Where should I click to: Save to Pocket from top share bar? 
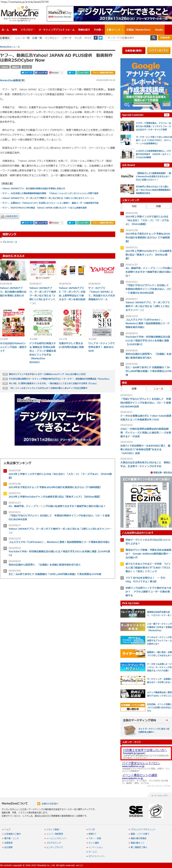[54, 72]
